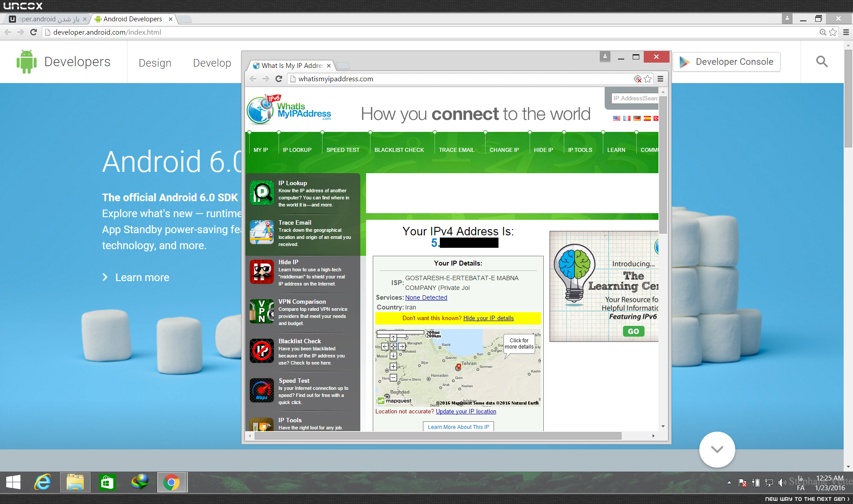Reload the Android Developers page
Image resolution: width=853 pixels, height=504 pixels.
33,32
